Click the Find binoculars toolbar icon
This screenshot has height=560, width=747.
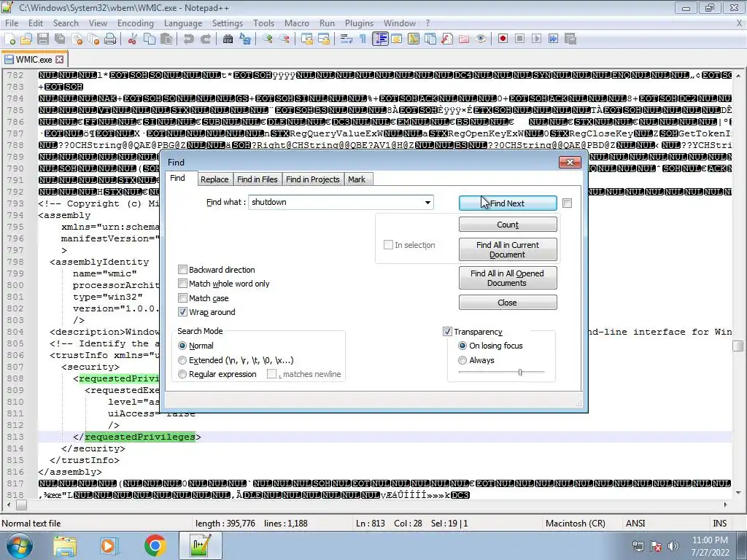[x=228, y=39]
